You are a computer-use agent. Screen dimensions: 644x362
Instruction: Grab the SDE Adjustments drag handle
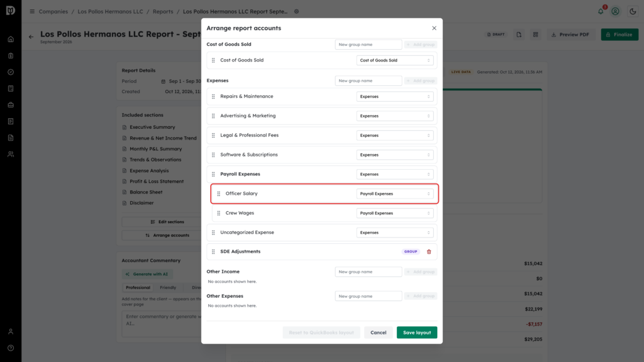(x=213, y=251)
